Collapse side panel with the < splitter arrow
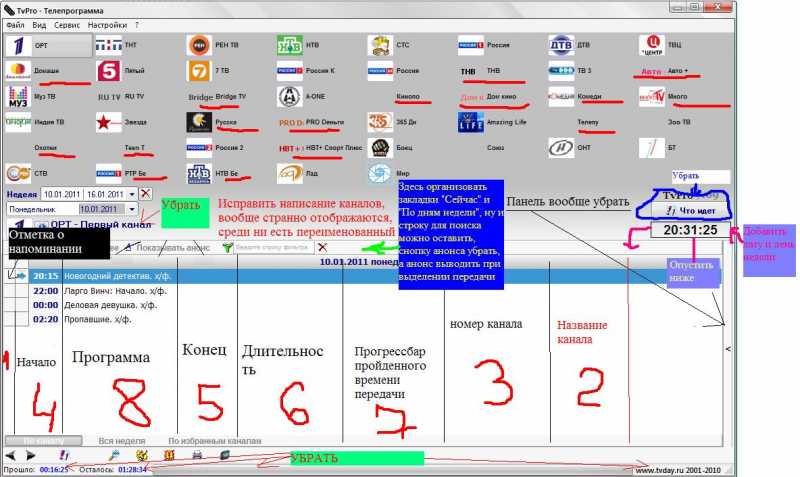 pos(728,349)
